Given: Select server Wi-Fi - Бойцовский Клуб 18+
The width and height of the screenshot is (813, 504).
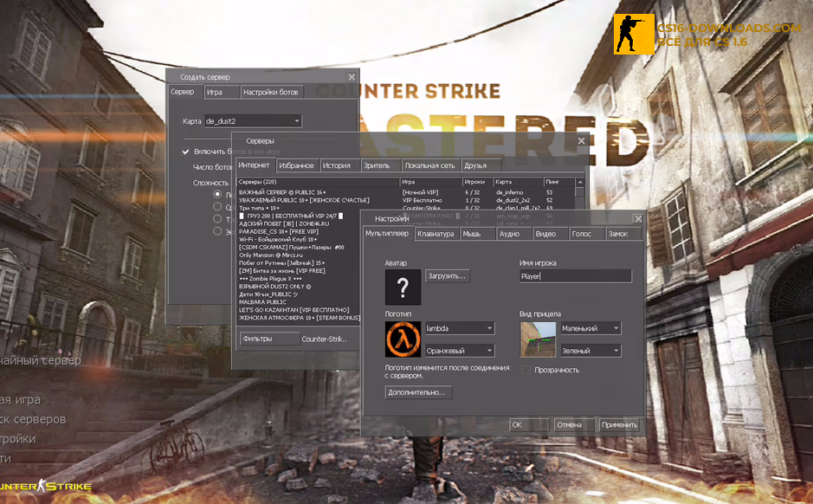Looking at the screenshot, I should pos(278,240).
